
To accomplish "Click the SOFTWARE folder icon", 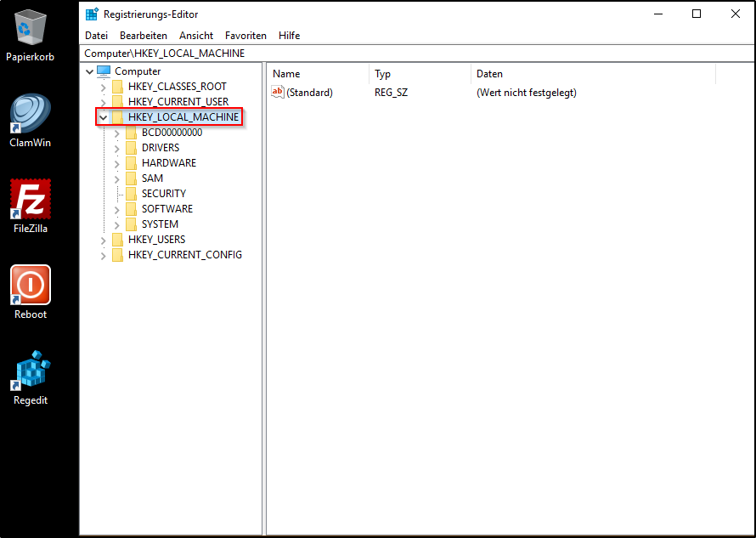I will tap(131, 209).
